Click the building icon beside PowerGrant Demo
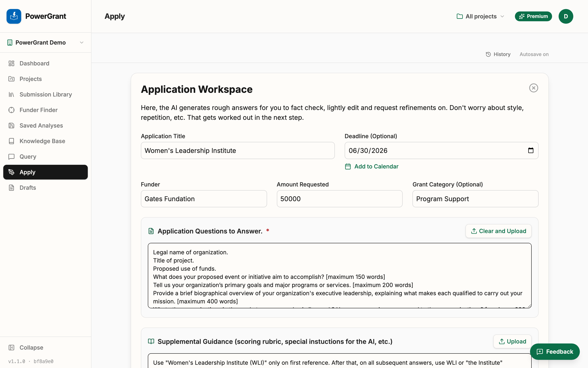Viewport: 588px width, 368px height. point(10,43)
